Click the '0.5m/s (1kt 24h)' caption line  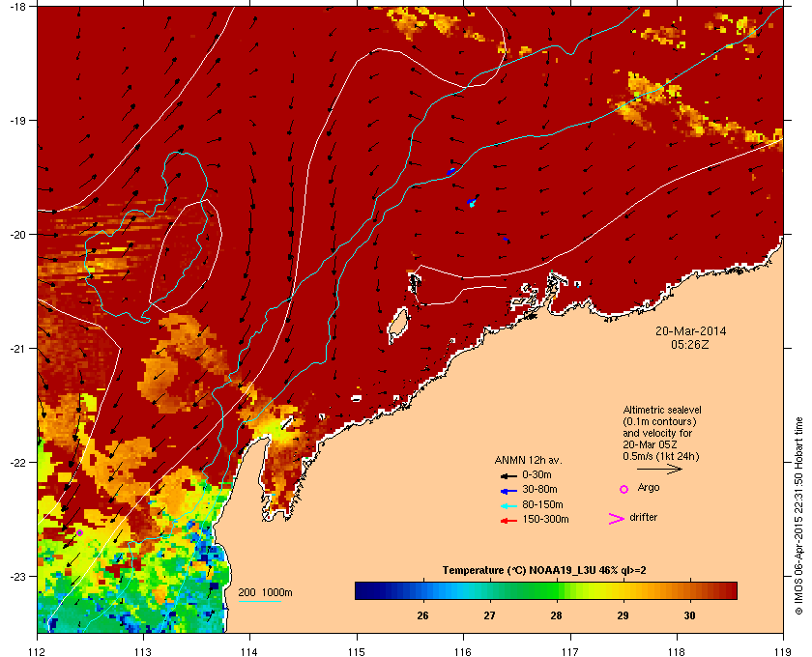661,457
